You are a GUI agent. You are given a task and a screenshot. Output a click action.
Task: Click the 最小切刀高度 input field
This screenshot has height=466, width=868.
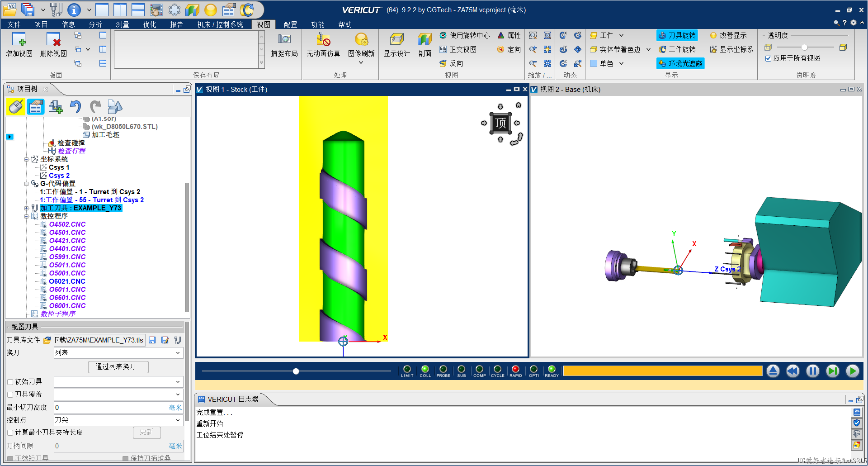tap(118, 408)
